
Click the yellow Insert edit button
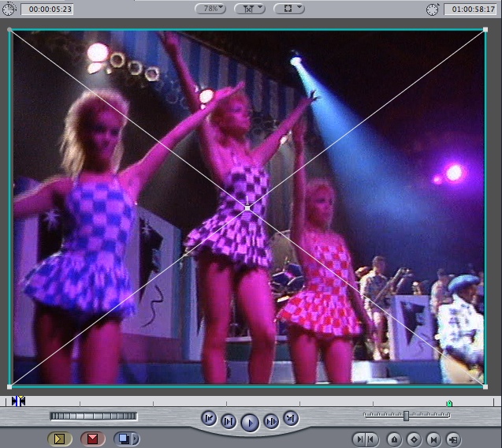click(x=60, y=439)
